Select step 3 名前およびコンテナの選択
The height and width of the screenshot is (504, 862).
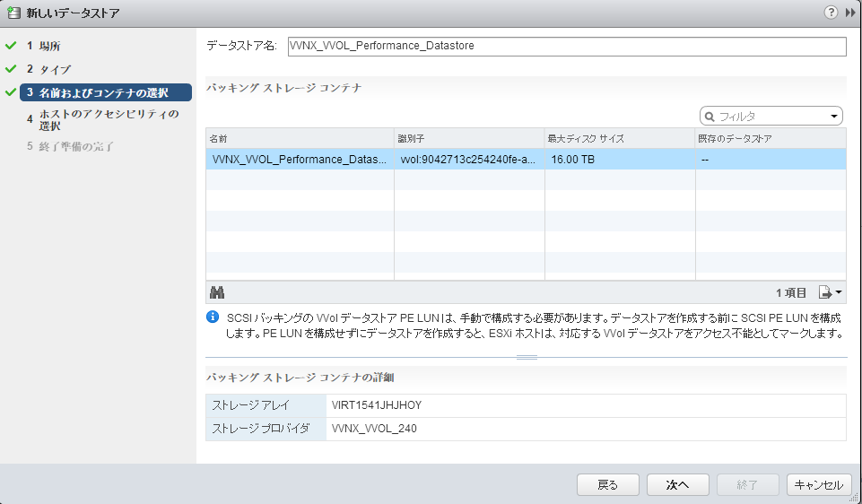pos(106,92)
